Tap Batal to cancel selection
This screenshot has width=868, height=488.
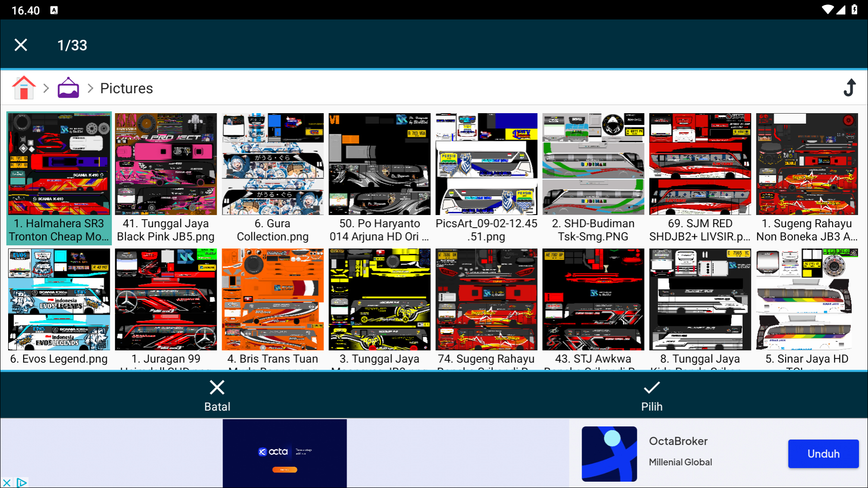[217, 395]
